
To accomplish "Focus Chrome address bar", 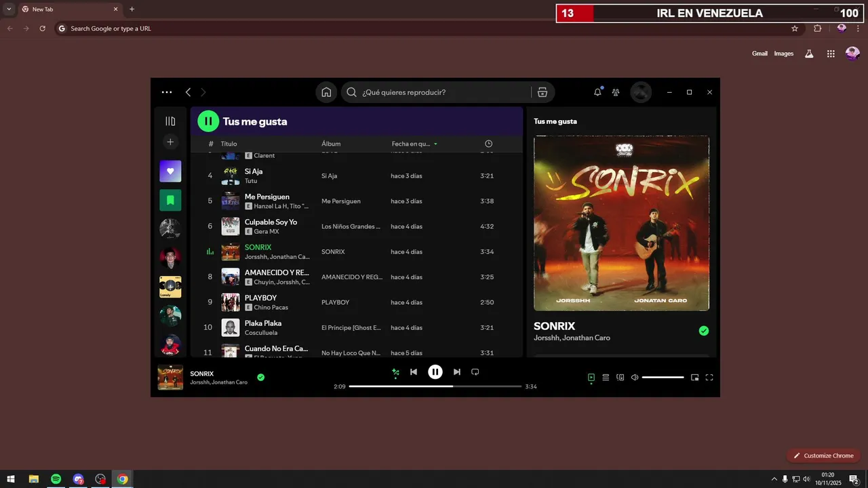I will tap(427, 28).
